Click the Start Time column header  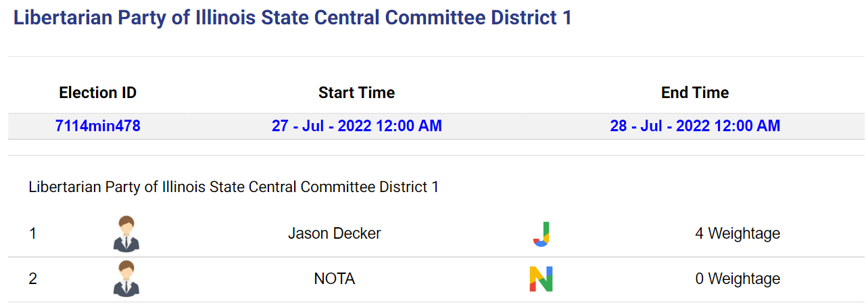357,93
